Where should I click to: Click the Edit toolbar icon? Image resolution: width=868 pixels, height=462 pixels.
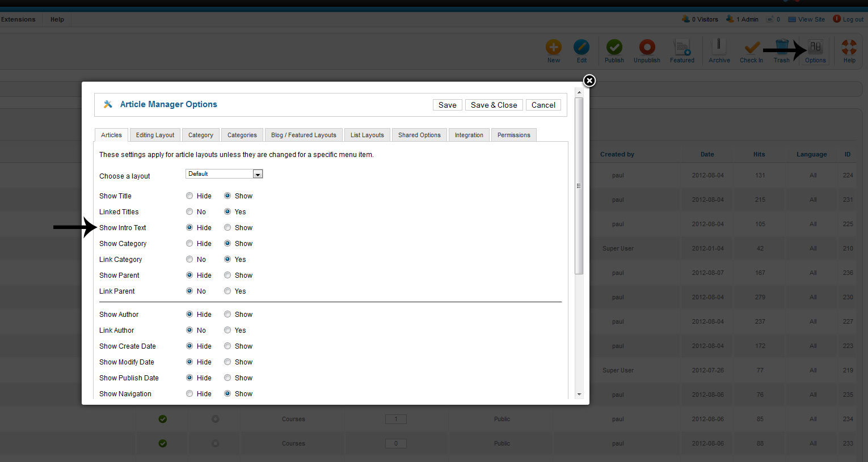click(x=582, y=47)
